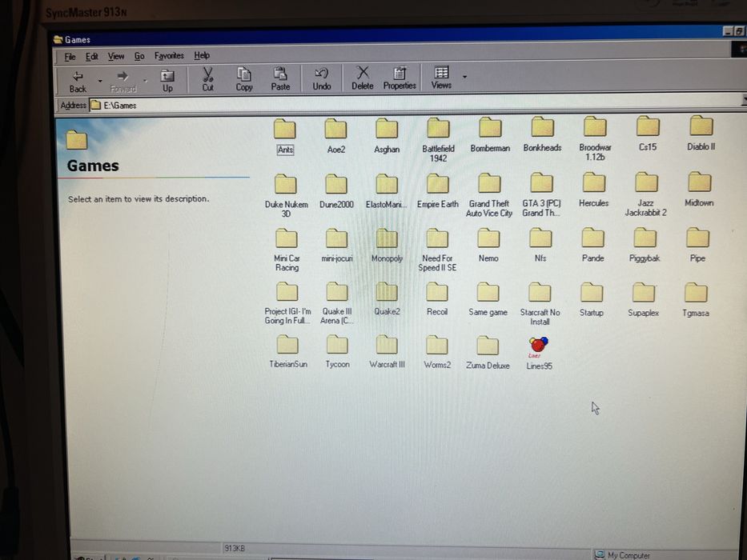This screenshot has height=560, width=747.
Task: Click the Delete toolbar icon
Action: 363,78
